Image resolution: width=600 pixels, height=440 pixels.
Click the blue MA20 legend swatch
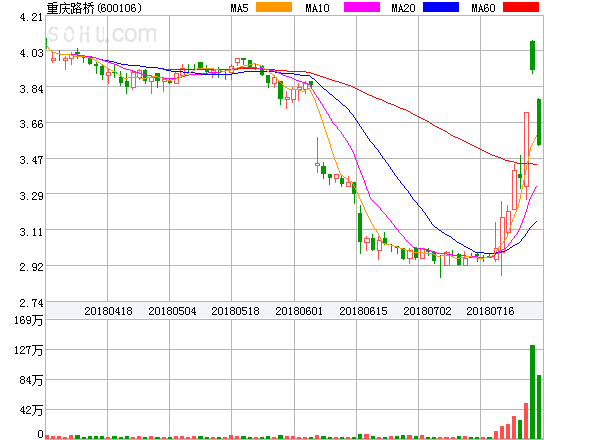[441, 7]
